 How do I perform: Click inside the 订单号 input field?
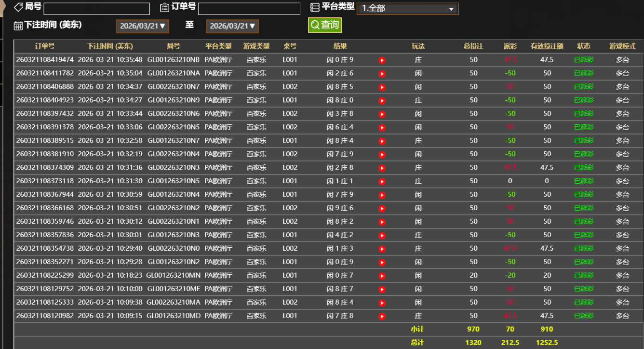click(248, 8)
